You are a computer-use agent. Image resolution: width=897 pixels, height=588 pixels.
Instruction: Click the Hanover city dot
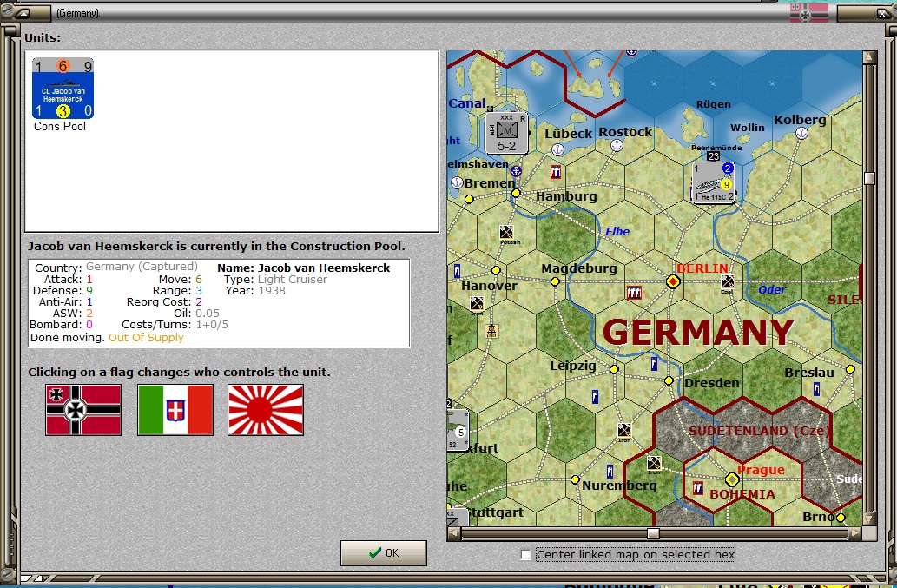[x=496, y=270]
